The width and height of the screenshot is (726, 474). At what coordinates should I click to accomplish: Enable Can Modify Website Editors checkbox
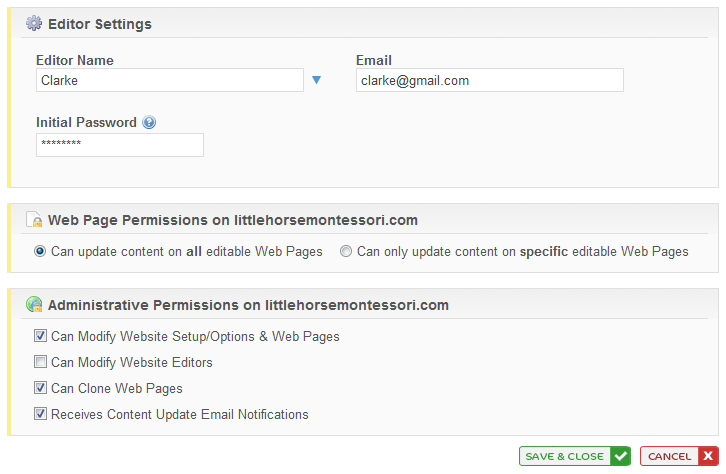click(40, 362)
